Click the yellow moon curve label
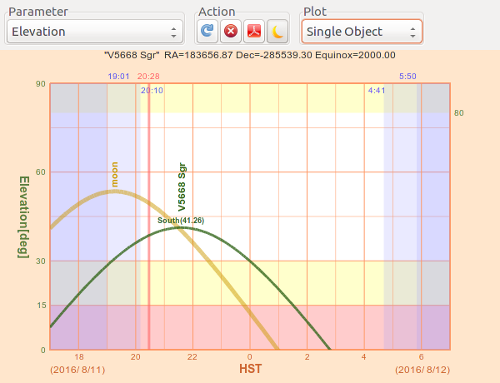 (x=114, y=174)
